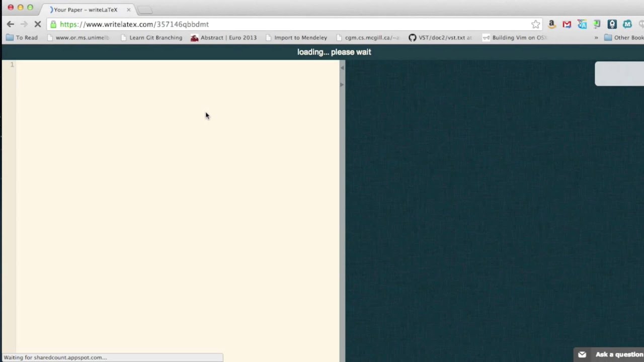Open the teal M cloud extension icon
Screen dimensions: 644x362
tap(627, 24)
